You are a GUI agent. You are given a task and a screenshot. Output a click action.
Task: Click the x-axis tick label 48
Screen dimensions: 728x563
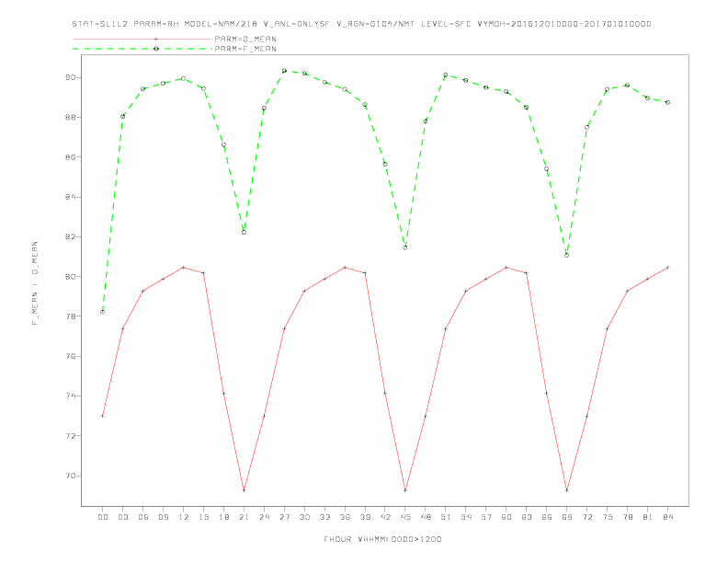426,517
